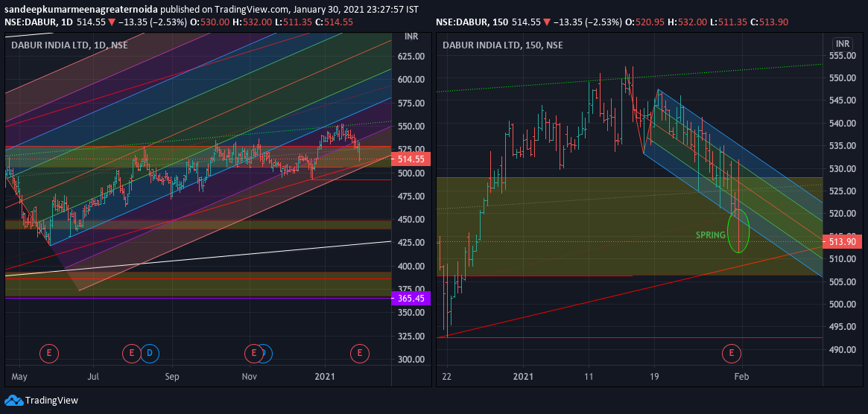
Task: Click the earnings E marker after 2021 on daily chart
Action: 360,353
